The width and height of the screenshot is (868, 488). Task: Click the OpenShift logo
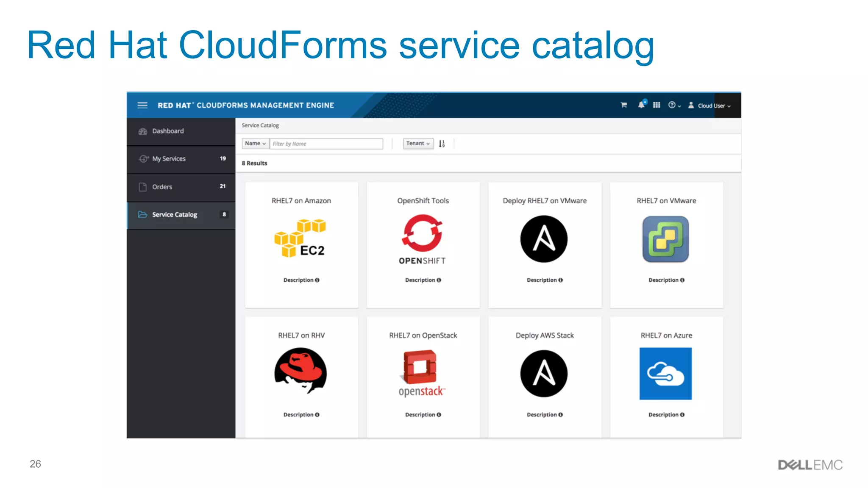(x=422, y=240)
